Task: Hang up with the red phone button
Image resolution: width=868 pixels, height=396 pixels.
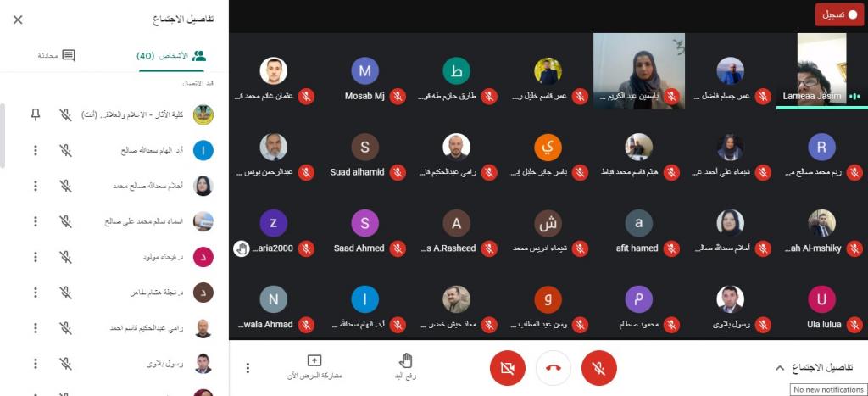Action: (553, 368)
